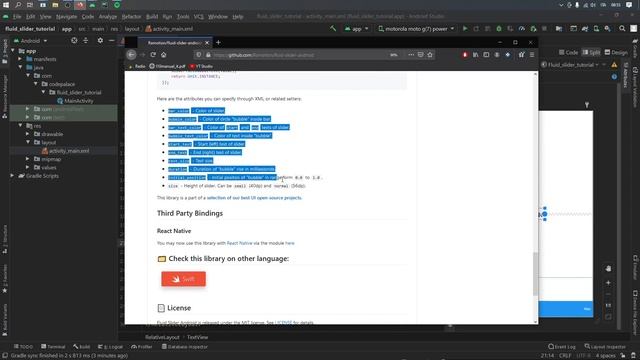Open the app run configuration dropdown
The height and width of the screenshot is (360, 640).
click(x=356, y=29)
